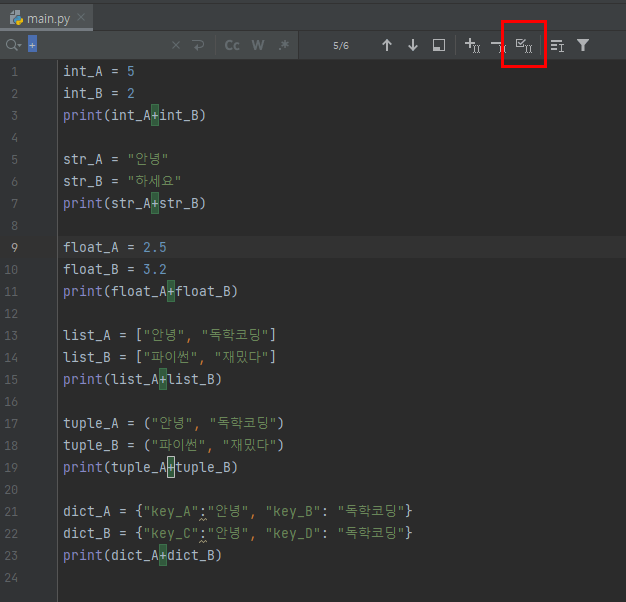
Task: Click the value 3.2 on line 10
Action: [155, 269]
